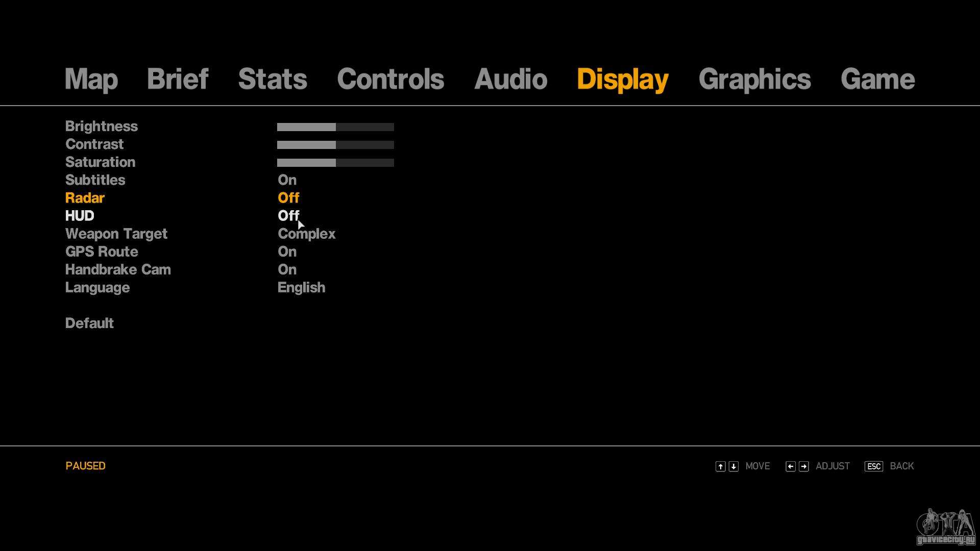
Task: Change Language from English
Action: [x=301, y=287]
